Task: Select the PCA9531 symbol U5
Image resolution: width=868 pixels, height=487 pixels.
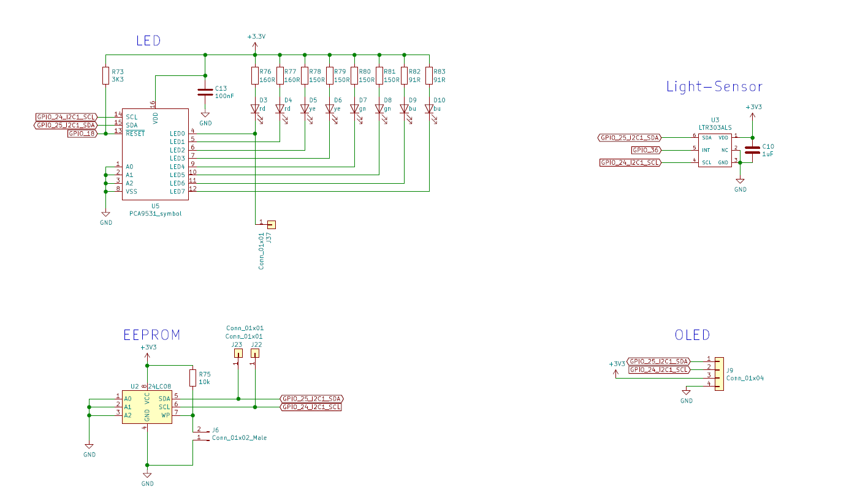Action: pos(155,153)
